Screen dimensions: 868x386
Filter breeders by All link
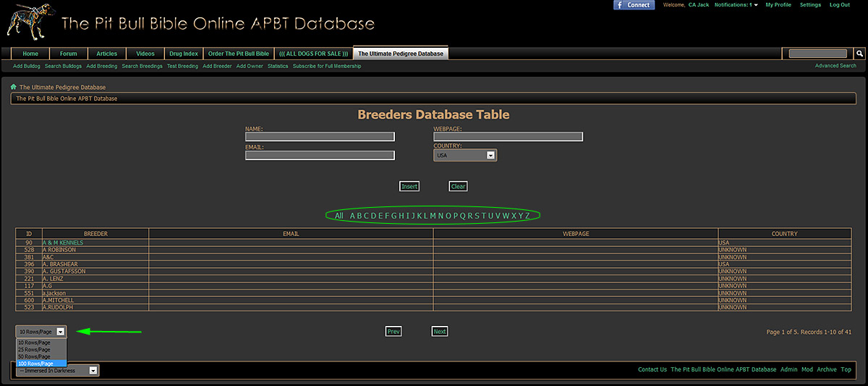(339, 216)
